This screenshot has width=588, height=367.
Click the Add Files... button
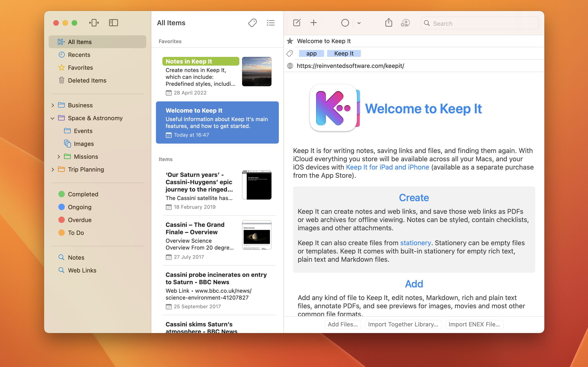343,324
